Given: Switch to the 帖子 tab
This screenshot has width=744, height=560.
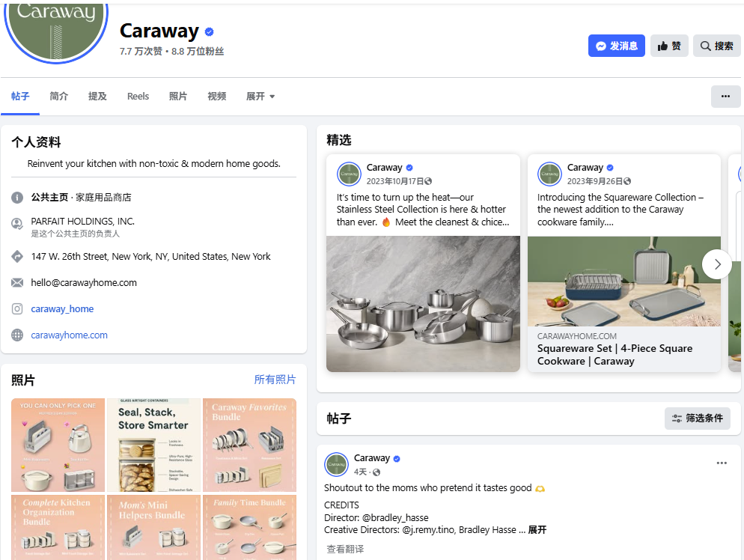Looking at the screenshot, I should click(20, 97).
